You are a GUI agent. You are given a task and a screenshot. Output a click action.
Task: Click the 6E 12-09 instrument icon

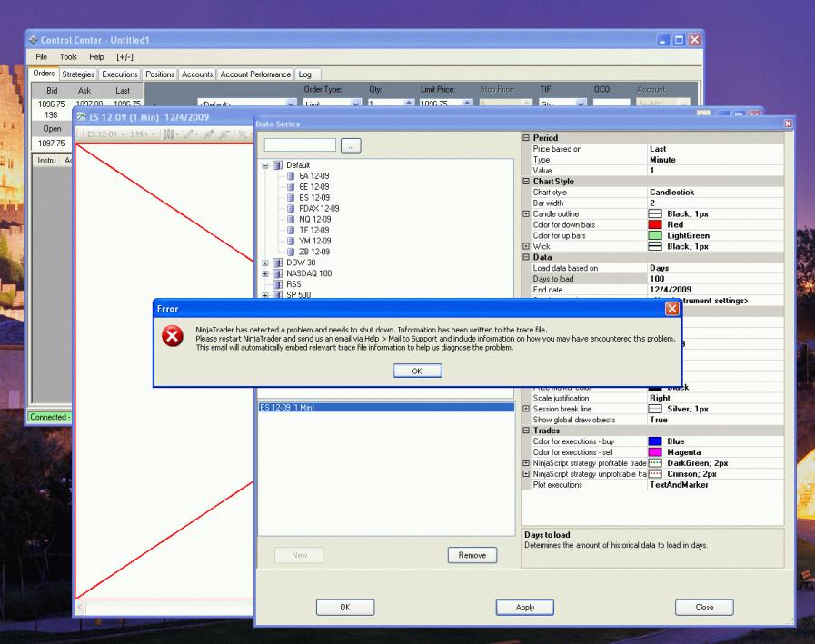coord(291,187)
